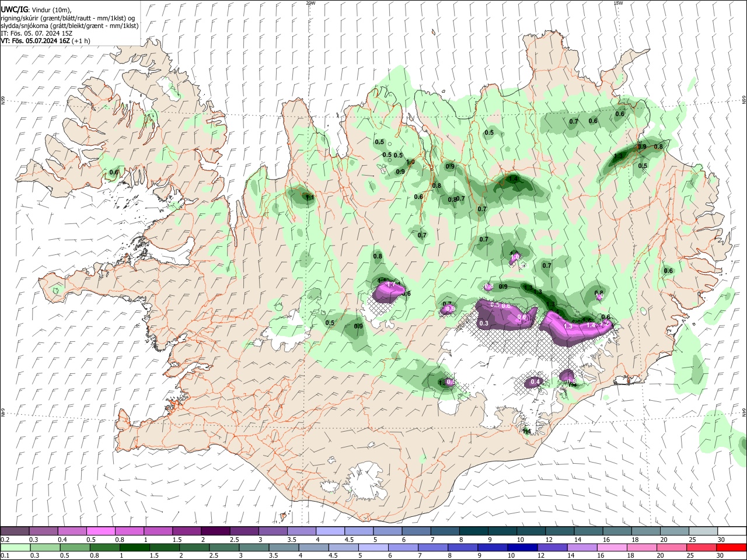Click the 'IT: Fös. 05. 07. 2024 15Z' line
The height and width of the screenshot is (560, 747).
pyautogui.click(x=37, y=33)
